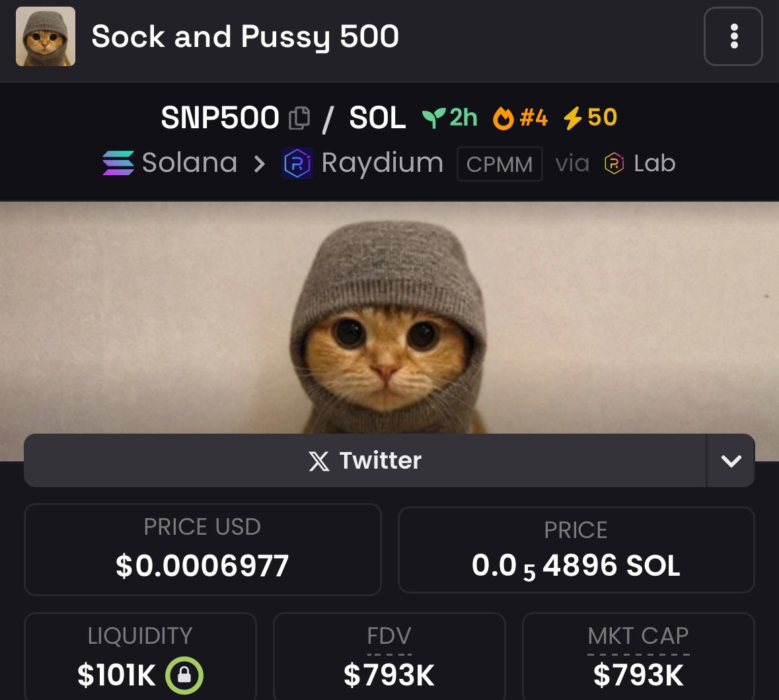The width and height of the screenshot is (779, 700).
Task: Expand the socials dropdown chevron
Action: 731,460
